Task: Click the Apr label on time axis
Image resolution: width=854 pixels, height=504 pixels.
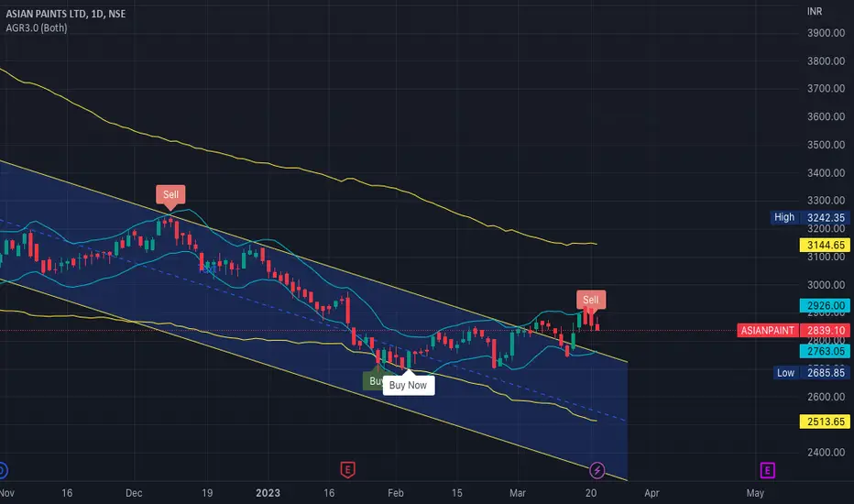Action: click(651, 493)
